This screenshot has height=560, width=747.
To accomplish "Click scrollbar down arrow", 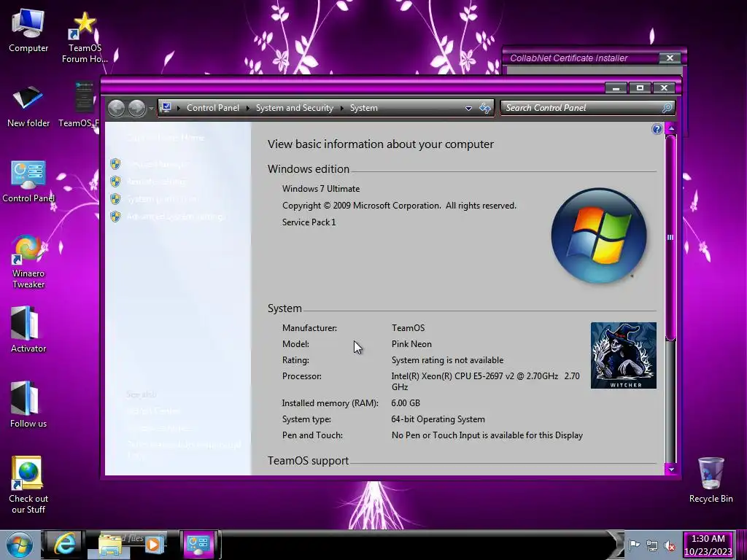I will coord(671,470).
